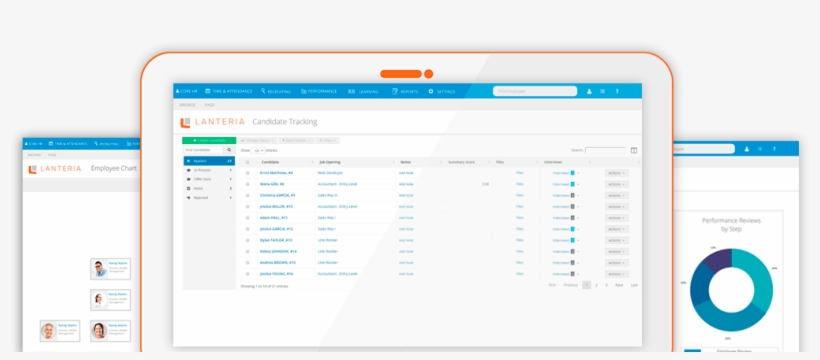Click the table Search input field
This screenshot has height=360, width=820.
605,150
